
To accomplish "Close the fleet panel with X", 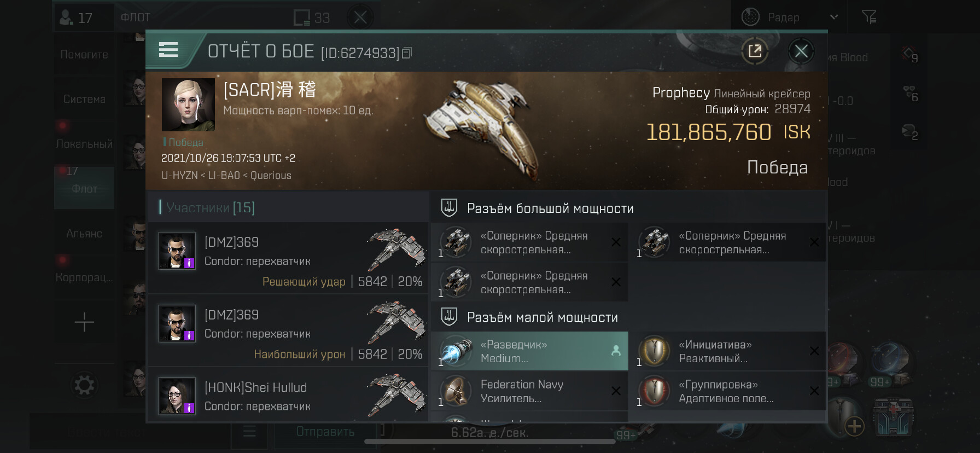I will pos(360,18).
